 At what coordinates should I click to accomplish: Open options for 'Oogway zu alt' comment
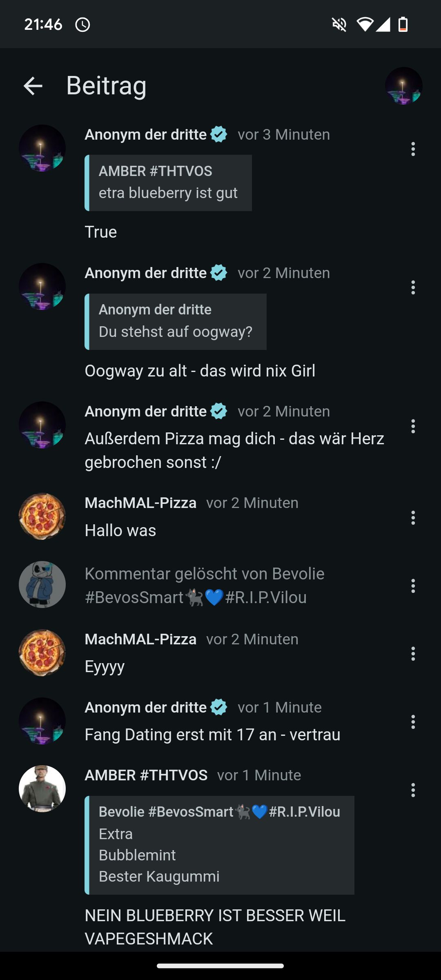coord(413,287)
